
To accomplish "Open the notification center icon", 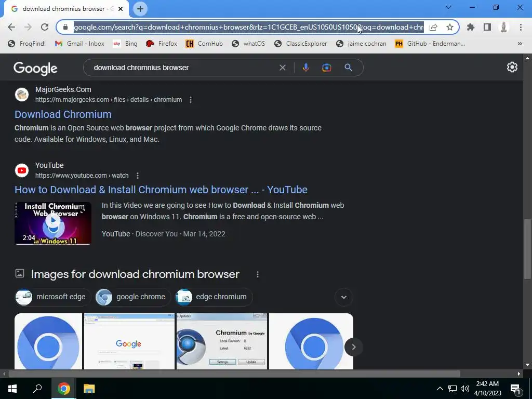I will 516,389.
